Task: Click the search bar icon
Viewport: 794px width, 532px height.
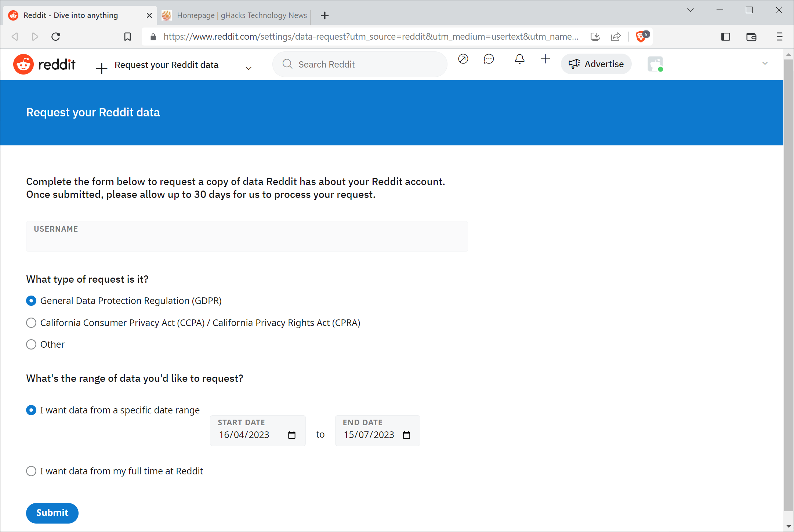Action: coord(287,64)
